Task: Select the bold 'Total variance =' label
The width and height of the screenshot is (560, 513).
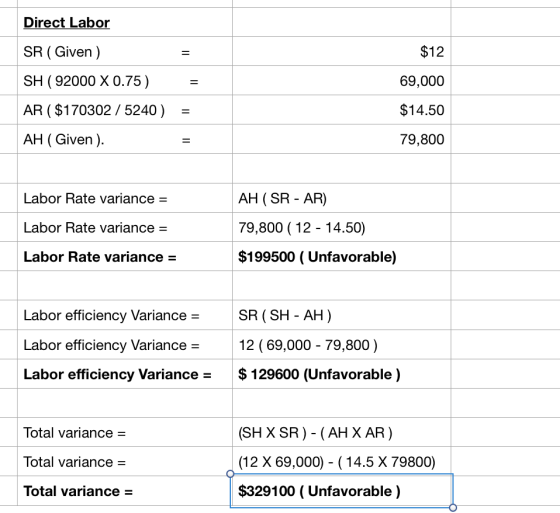Action: click(78, 491)
